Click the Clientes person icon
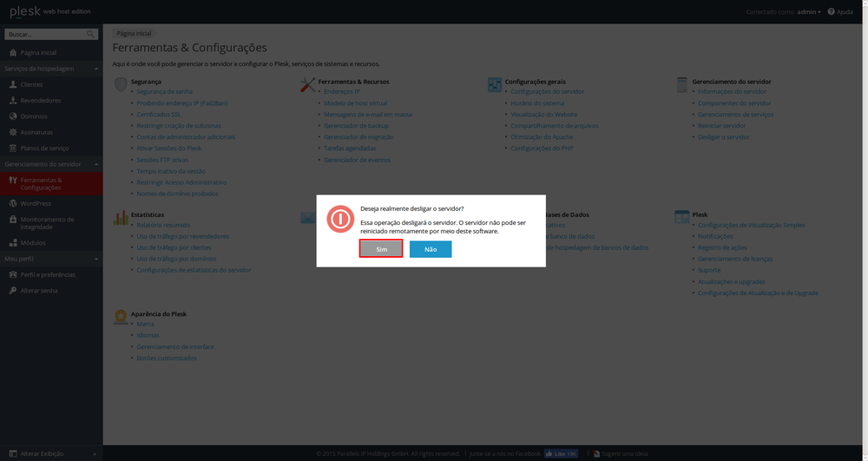Image resolution: width=868 pixels, height=461 pixels. click(12, 84)
